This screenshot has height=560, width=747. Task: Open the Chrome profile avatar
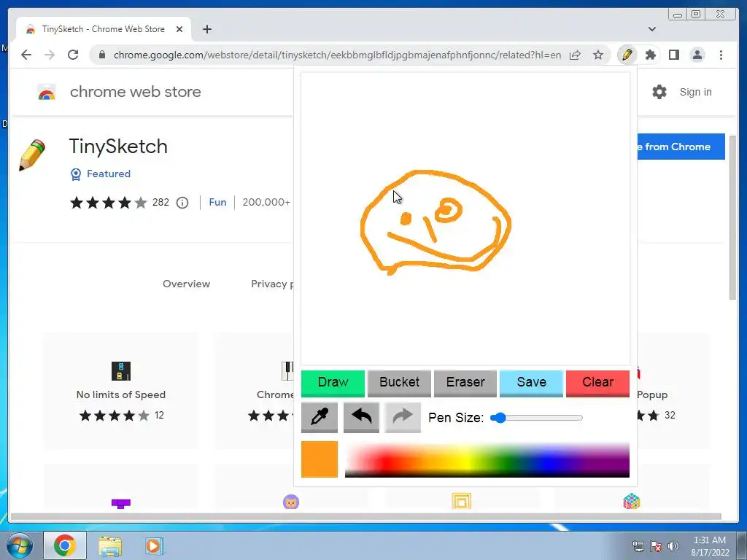pyautogui.click(x=697, y=55)
